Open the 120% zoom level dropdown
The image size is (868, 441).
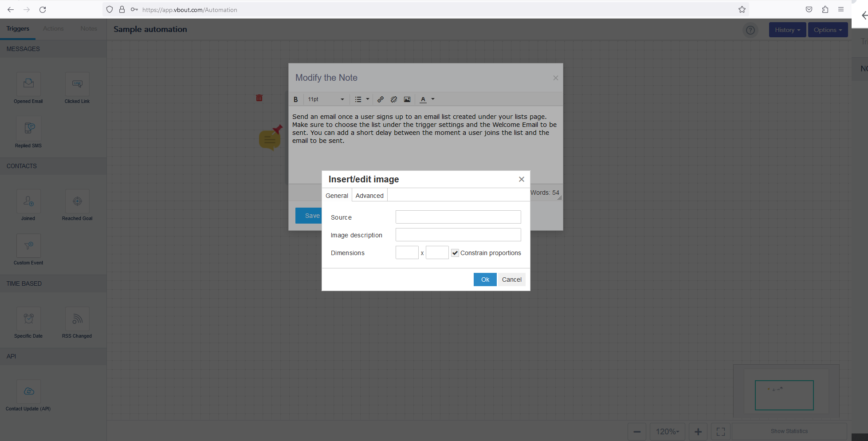pyautogui.click(x=668, y=432)
